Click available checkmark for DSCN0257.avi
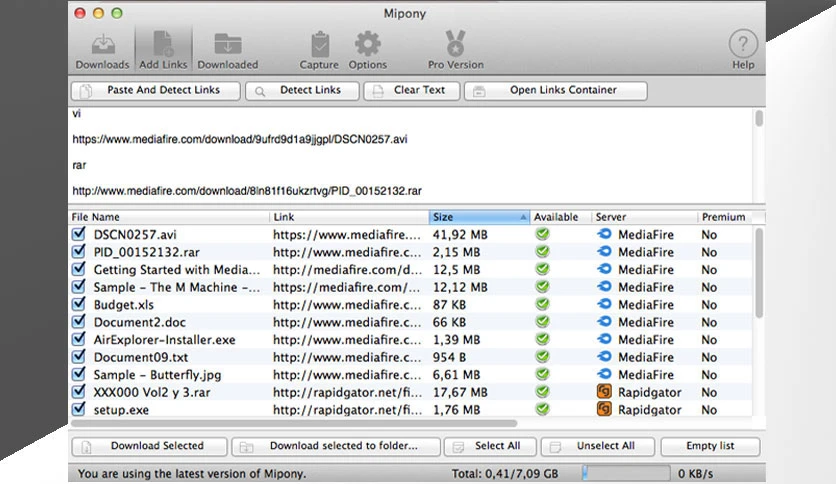This screenshot has width=836, height=484. tap(543, 234)
